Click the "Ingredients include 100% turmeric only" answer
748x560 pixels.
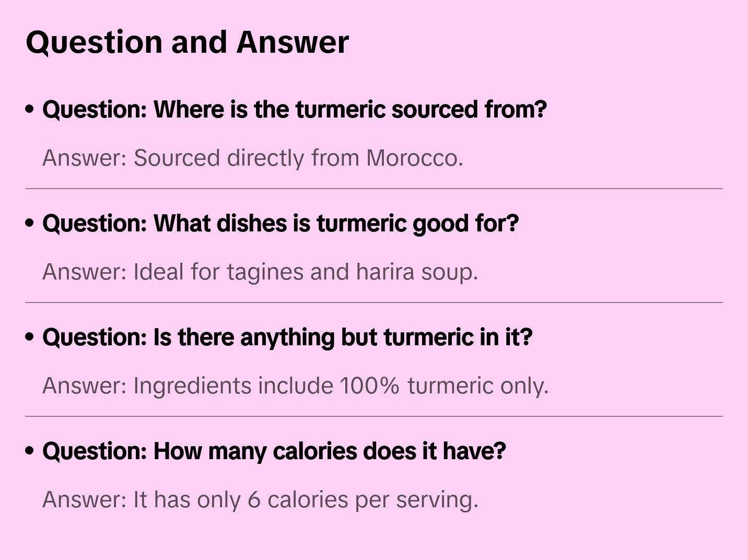click(295, 386)
